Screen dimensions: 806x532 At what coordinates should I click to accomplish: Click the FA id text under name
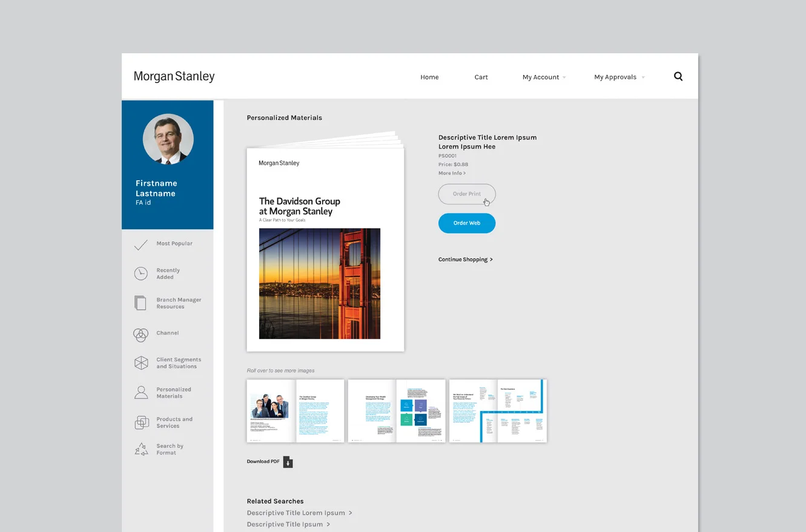coord(143,203)
